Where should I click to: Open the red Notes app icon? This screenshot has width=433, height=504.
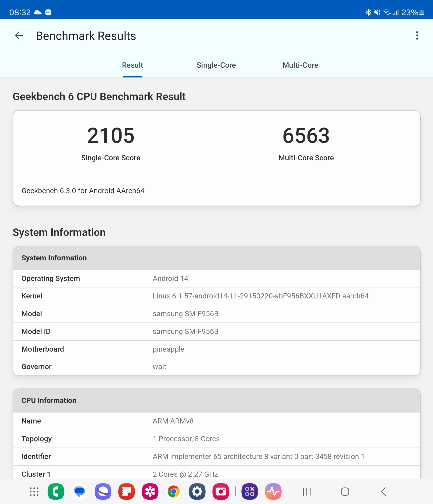click(x=126, y=492)
